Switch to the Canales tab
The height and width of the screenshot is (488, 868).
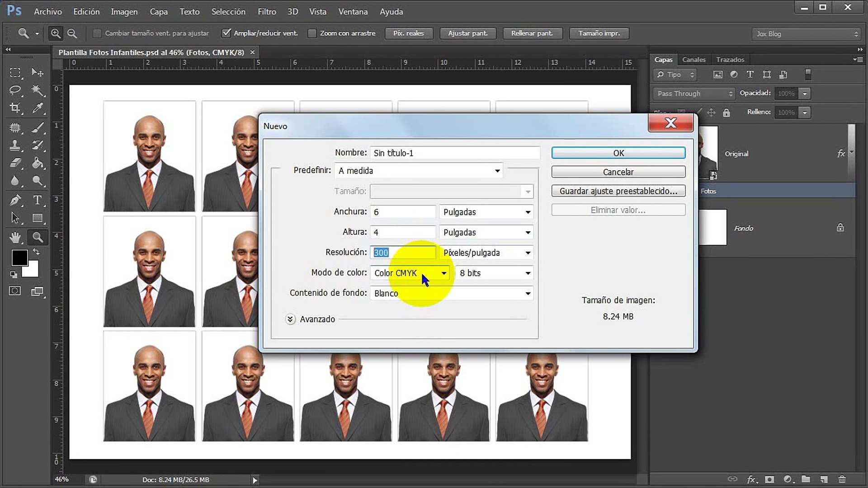693,60
